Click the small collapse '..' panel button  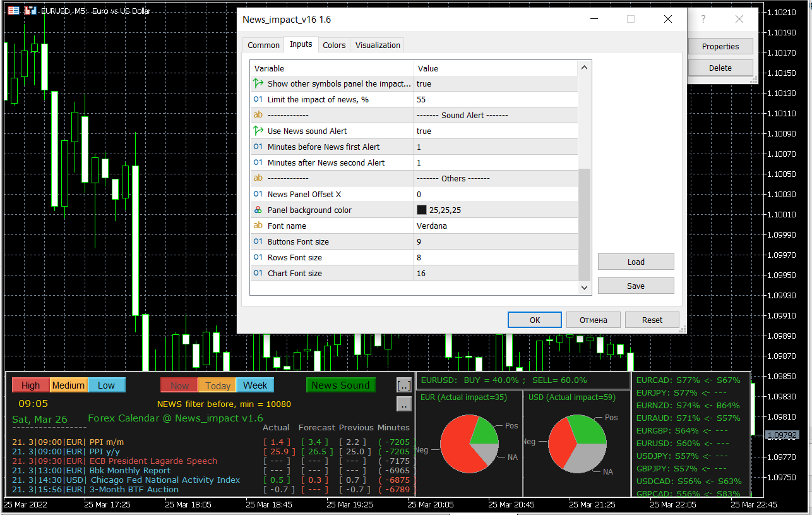pyautogui.click(x=404, y=404)
